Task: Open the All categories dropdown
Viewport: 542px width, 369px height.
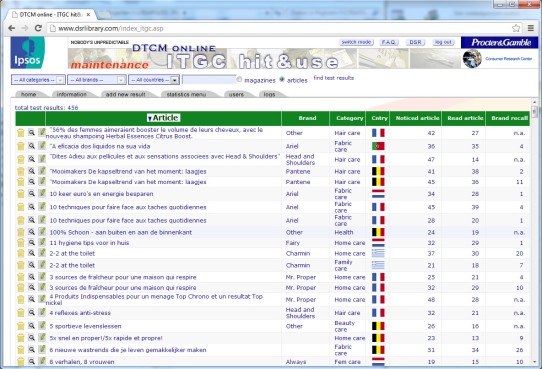Action: coord(38,80)
